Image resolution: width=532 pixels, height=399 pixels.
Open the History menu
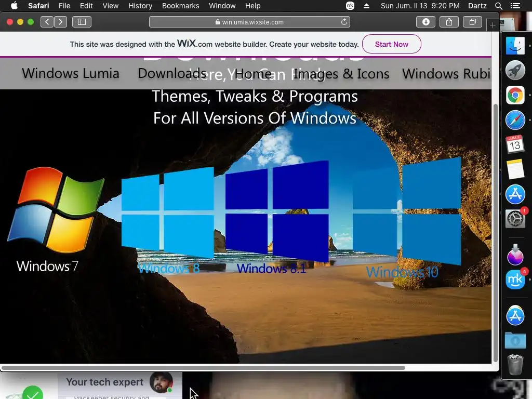point(140,6)
